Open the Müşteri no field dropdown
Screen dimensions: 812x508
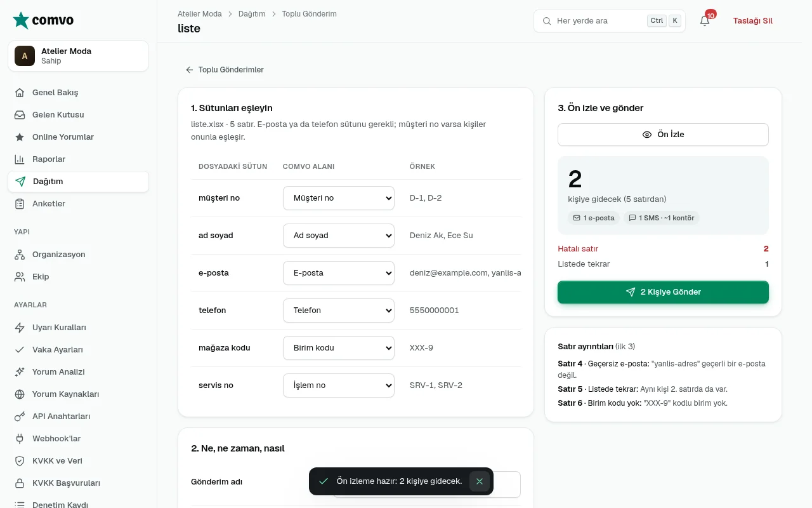(339, 198)
